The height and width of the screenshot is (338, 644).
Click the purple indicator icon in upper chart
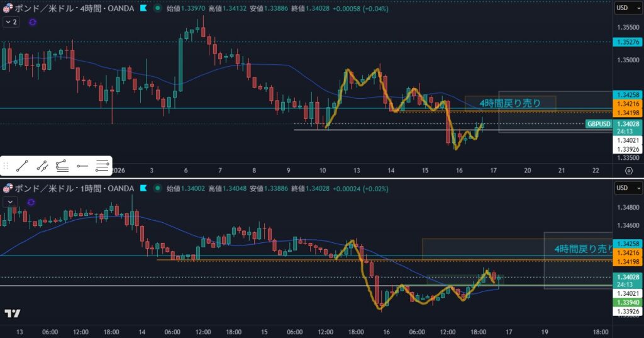[x=32, y=22]
